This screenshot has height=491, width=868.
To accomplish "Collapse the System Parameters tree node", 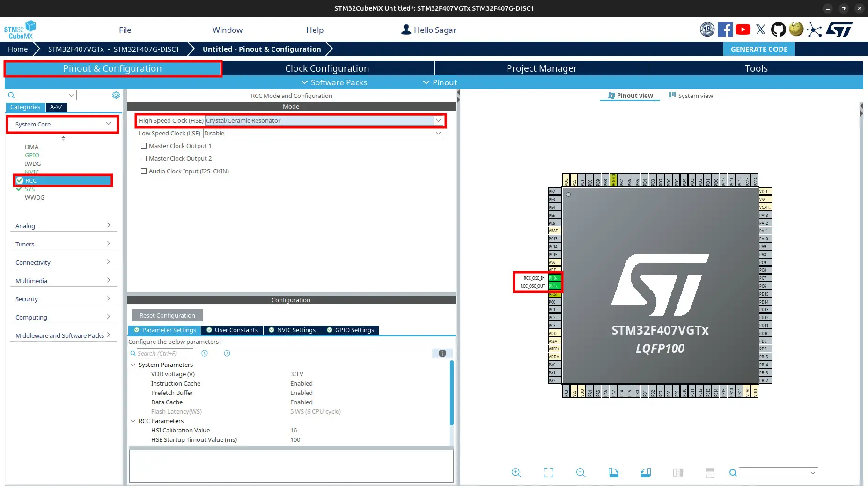I will pyautogui.click(x=133, y=365).
